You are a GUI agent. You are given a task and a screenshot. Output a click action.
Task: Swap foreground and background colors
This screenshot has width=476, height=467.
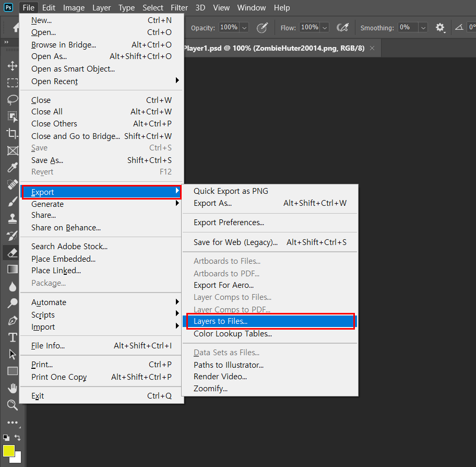pyautogui.click(x=17, y=438)
